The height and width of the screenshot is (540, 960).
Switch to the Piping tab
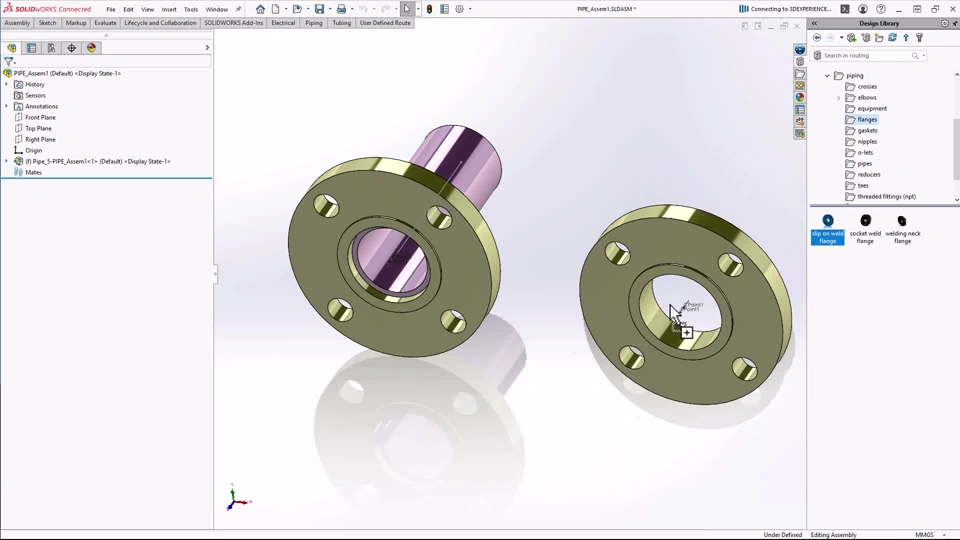[x=313, y=23]
